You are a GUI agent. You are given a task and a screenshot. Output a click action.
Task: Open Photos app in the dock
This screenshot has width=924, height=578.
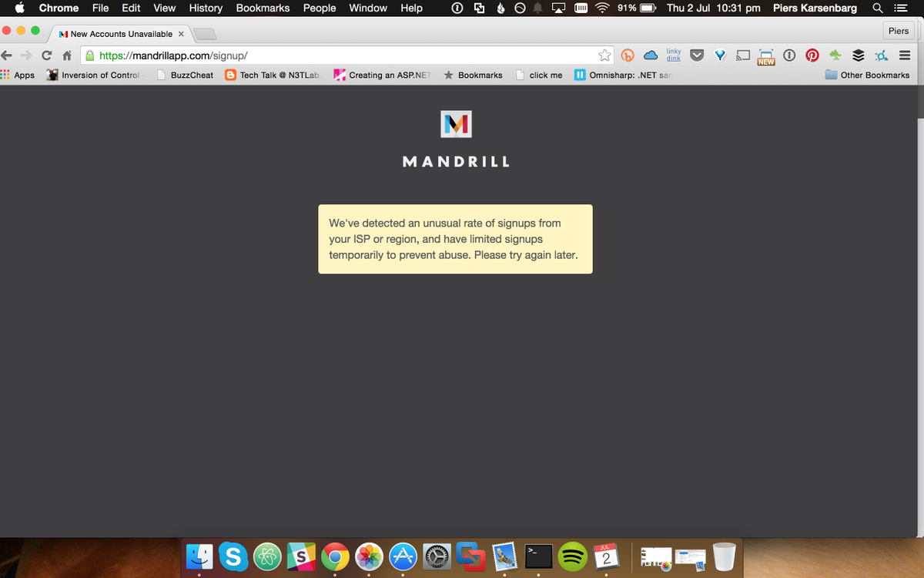[x=369, y=556]
